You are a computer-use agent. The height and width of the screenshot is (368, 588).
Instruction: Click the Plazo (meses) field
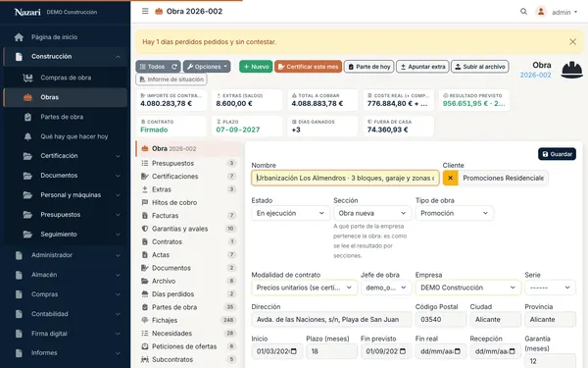coord(331,351)
